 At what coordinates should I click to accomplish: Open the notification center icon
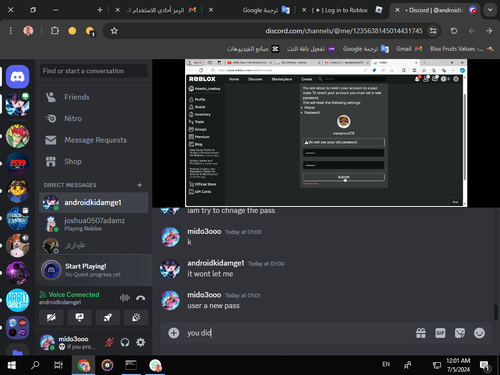tap(485, 366)
